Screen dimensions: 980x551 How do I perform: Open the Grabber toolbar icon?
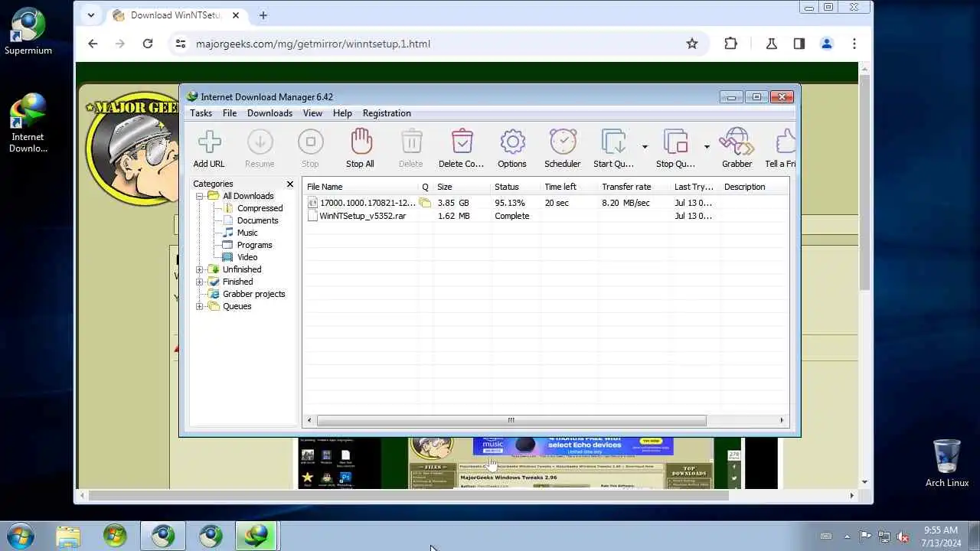pos(737,148)
